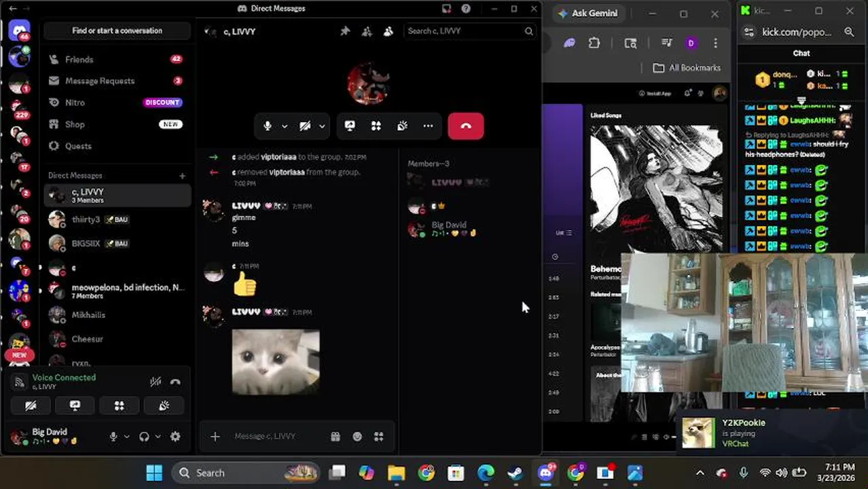Open more call options ellipsis

(x=428, y=126)
